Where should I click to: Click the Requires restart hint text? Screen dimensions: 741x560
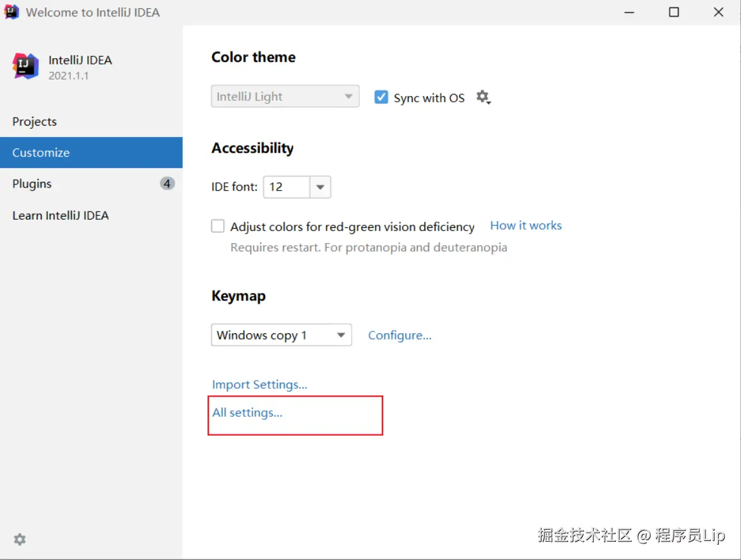click(x=369, y=247)
